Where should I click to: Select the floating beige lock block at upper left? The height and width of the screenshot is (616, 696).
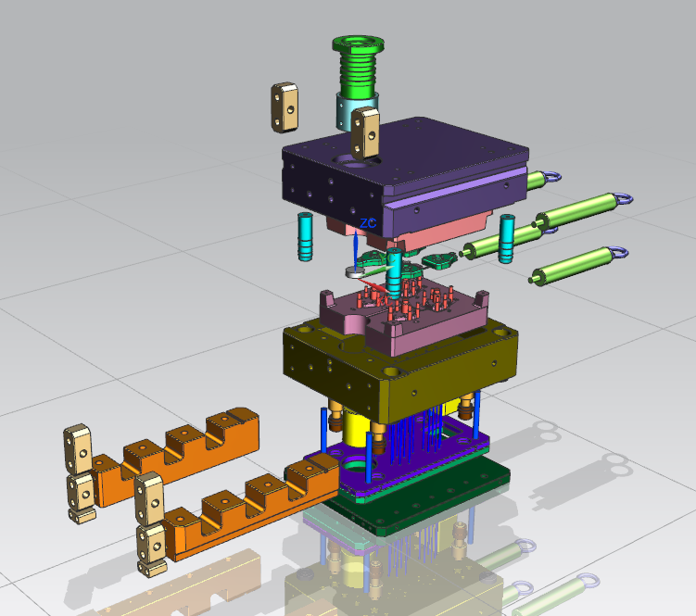coord(285,107)
